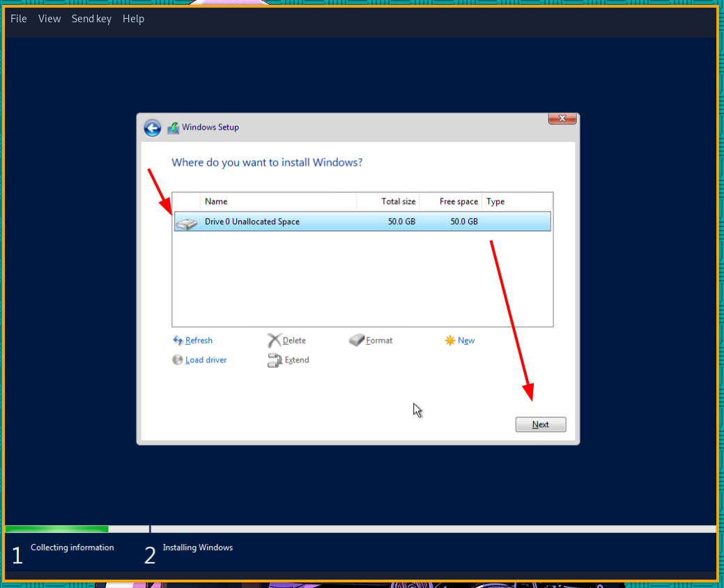724x588 pixels.
Task: Click the Load driver link
Action: tap(206, 360)
